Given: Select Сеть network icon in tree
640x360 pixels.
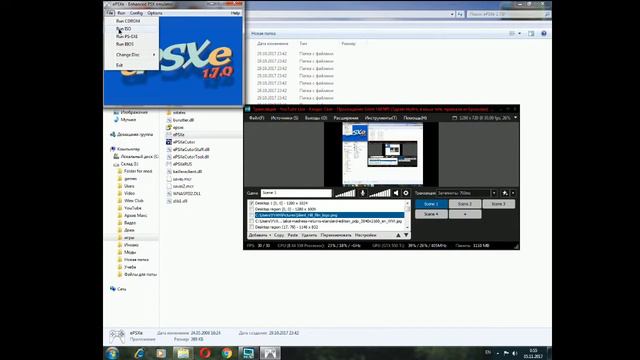Looking at the screenshot, I should coord(113,289).
